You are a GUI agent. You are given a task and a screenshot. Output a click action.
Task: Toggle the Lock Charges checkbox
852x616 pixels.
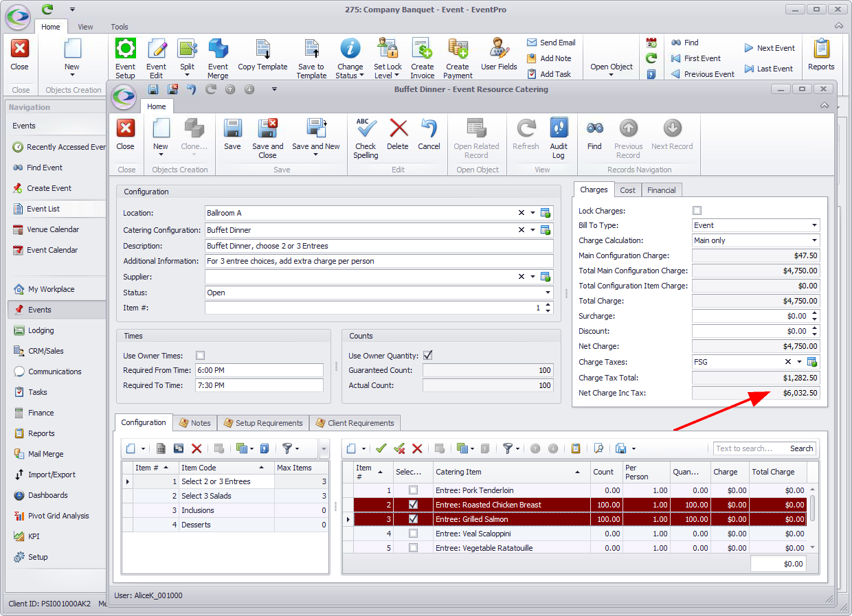pyautogui.click(x=697, y=211)
